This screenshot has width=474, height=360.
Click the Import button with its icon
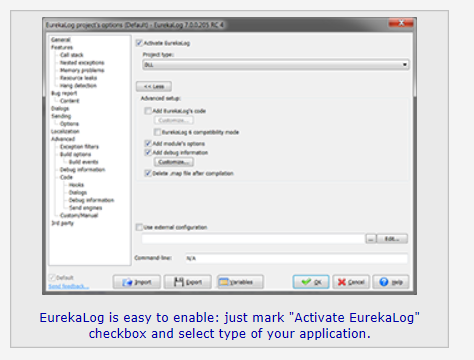(x=137, y=282)
